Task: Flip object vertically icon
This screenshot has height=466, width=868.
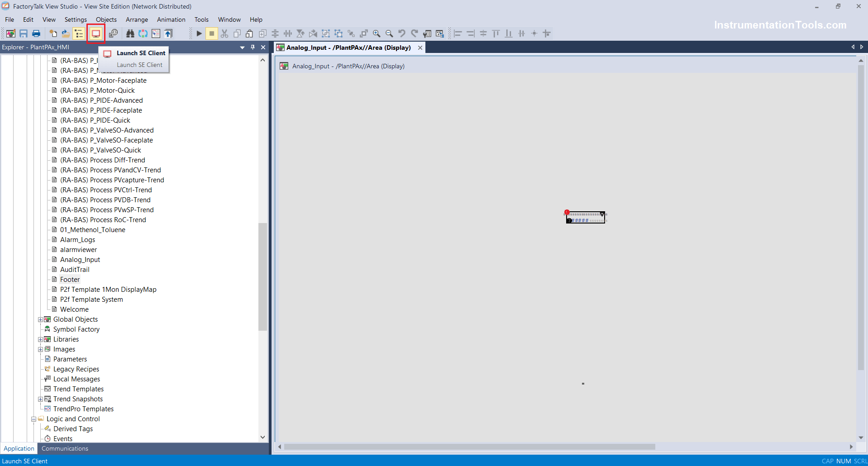Action: click(x=300, y=33)
